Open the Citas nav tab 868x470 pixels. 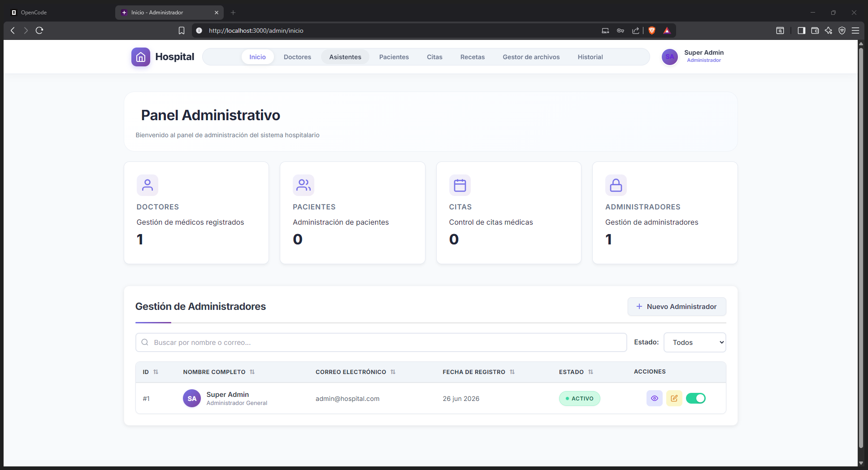click(x=434, y=57)
